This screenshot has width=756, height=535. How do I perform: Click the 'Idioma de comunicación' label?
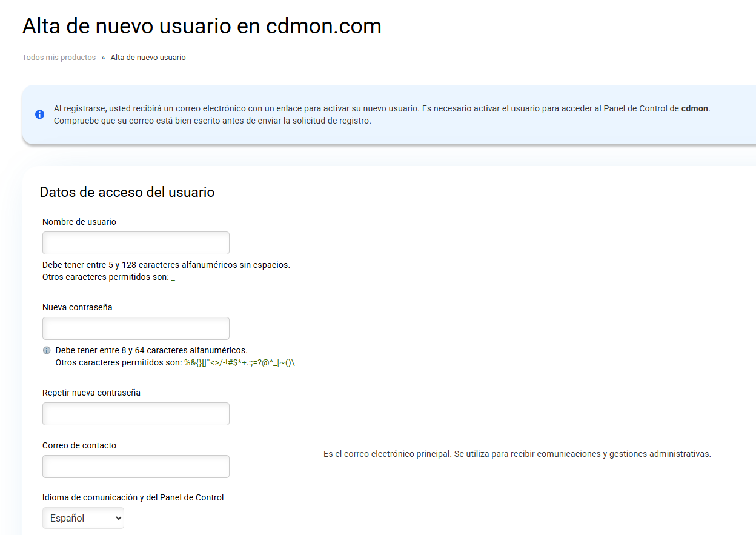click(133, 497)
